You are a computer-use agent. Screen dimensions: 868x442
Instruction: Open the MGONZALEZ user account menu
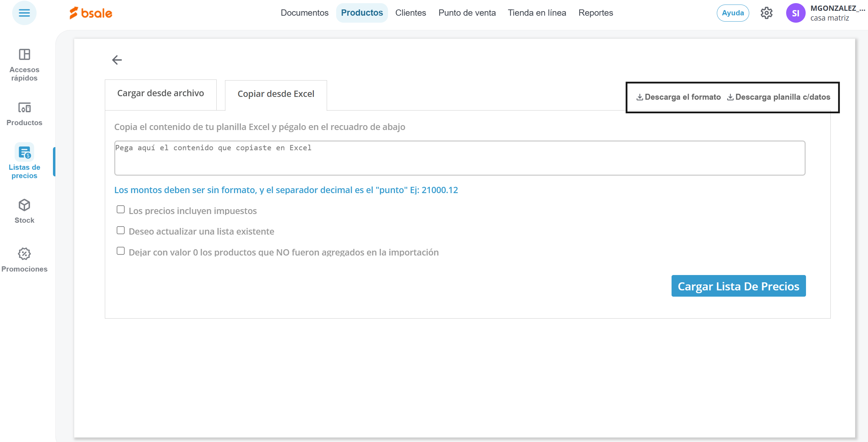click(x=825, y=13)
